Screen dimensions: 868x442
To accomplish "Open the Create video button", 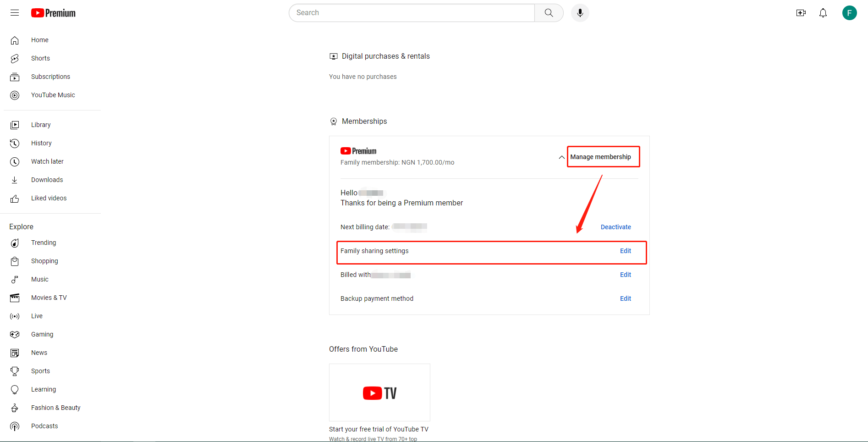I will point(801,13).
